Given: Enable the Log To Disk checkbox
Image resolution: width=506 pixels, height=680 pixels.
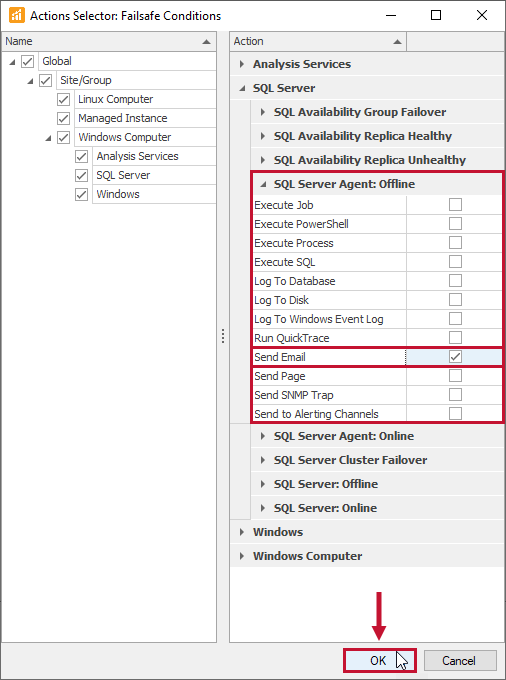Looking at the screenshot, I should [455, 300].
